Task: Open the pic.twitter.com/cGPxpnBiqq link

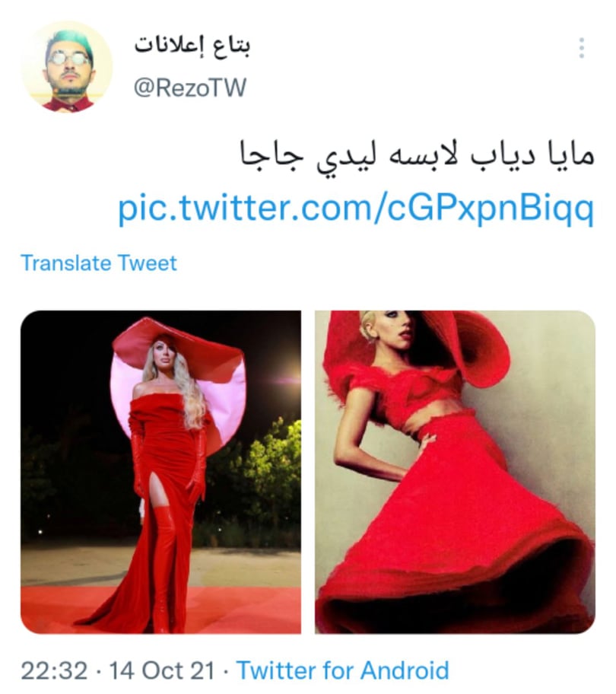Action: click(x=356, y=208)
